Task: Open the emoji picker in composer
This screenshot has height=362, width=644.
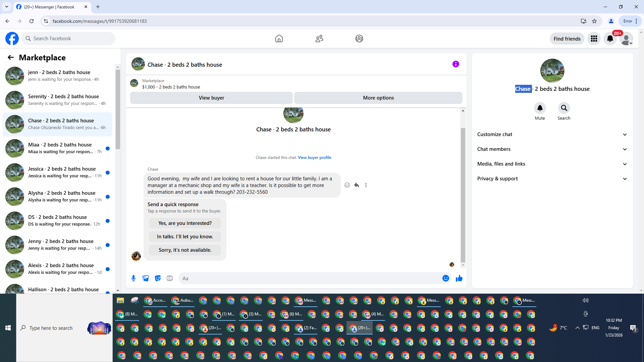Action: (x=445, y=278)
